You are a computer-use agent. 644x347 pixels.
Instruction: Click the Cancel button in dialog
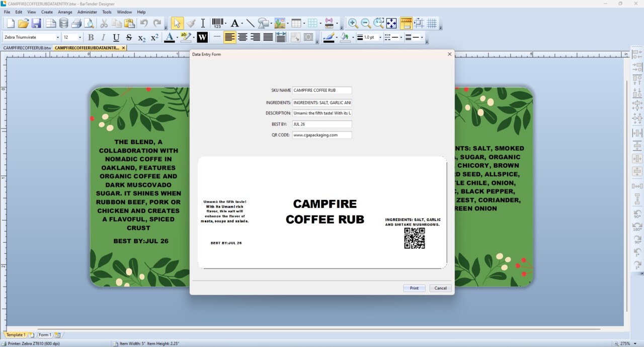click(441, 288)
